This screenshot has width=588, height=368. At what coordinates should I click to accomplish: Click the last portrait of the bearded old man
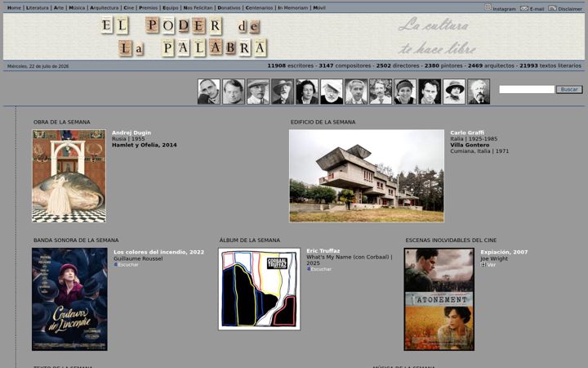(479, 92)
